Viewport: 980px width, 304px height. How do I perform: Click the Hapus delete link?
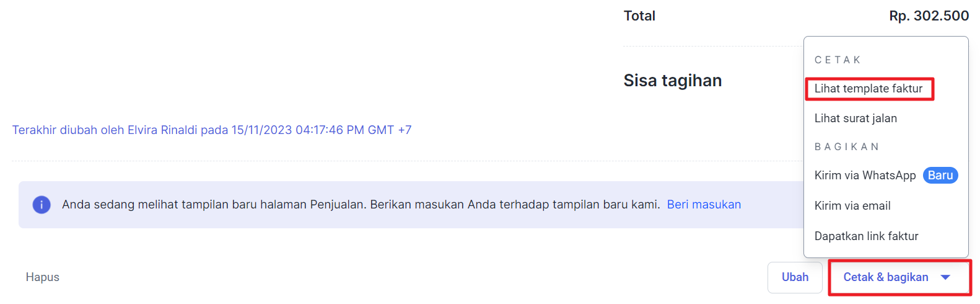(x=43, y=277)
